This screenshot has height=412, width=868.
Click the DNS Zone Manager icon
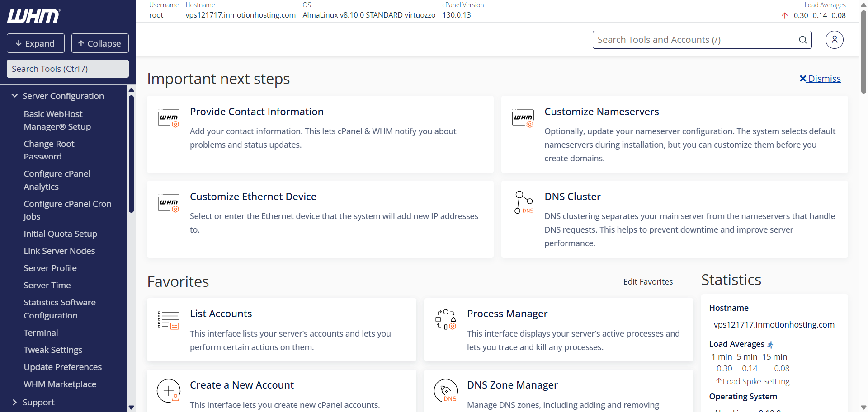coord(446,391)
